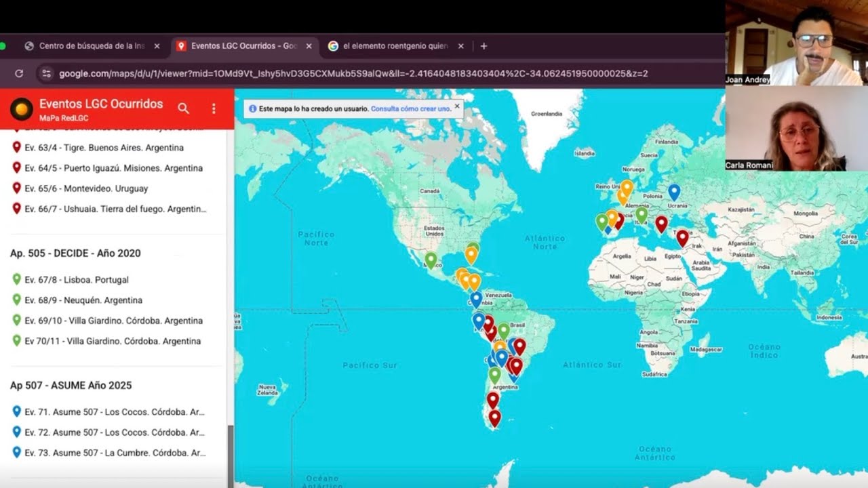Switch to the 'Centro de búsqueda de la Ins' tab

92,46
